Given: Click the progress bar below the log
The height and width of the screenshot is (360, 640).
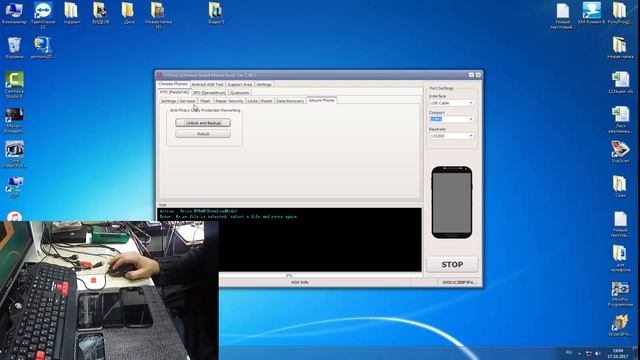Looking at the screenshot, I should [x=289, y=276].
